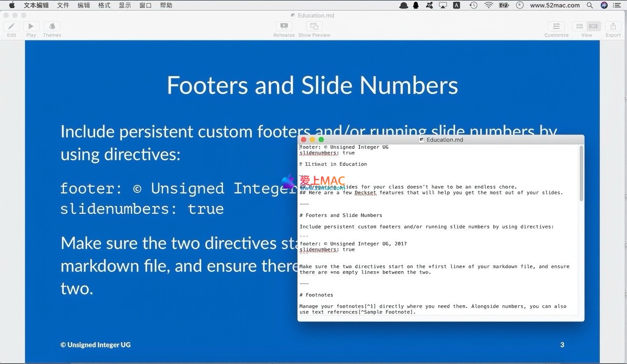Export the presentation via Export icon
627x364 pixels.
click(x=613, y=27)
